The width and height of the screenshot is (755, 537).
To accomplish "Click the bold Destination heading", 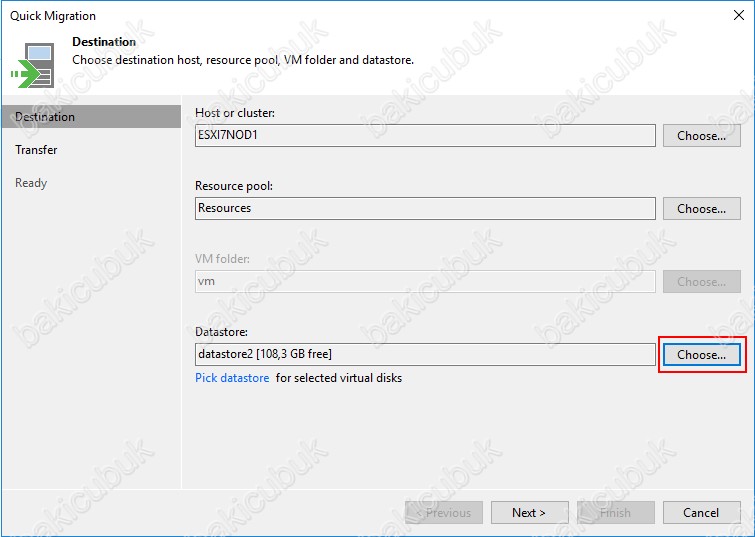I will [x=104, y=42].
